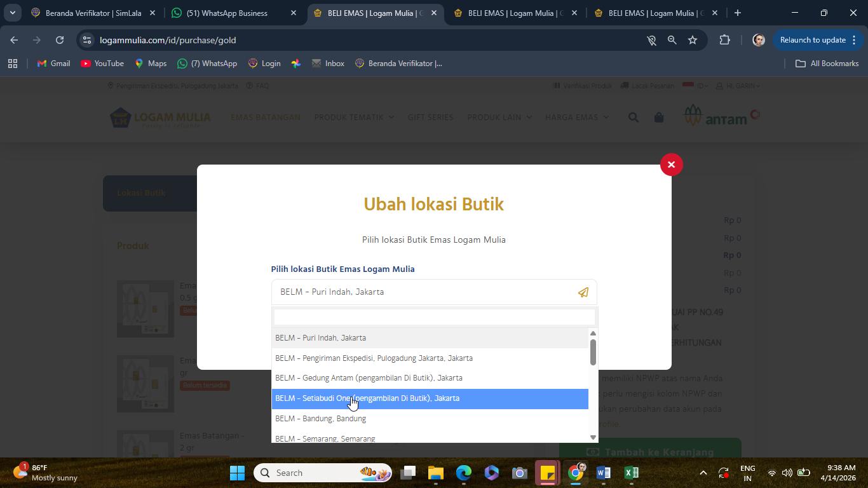Image resolution: width=868 pixels, height=488 pixels.
Task: Open the Chrome extensions puzzle icon
Action: coord(724,40)
